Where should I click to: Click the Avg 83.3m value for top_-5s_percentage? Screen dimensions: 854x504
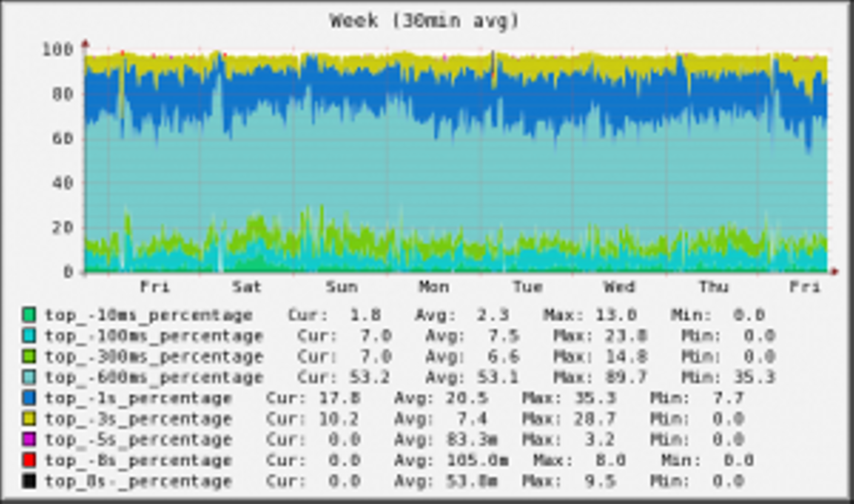coord(471,439)
